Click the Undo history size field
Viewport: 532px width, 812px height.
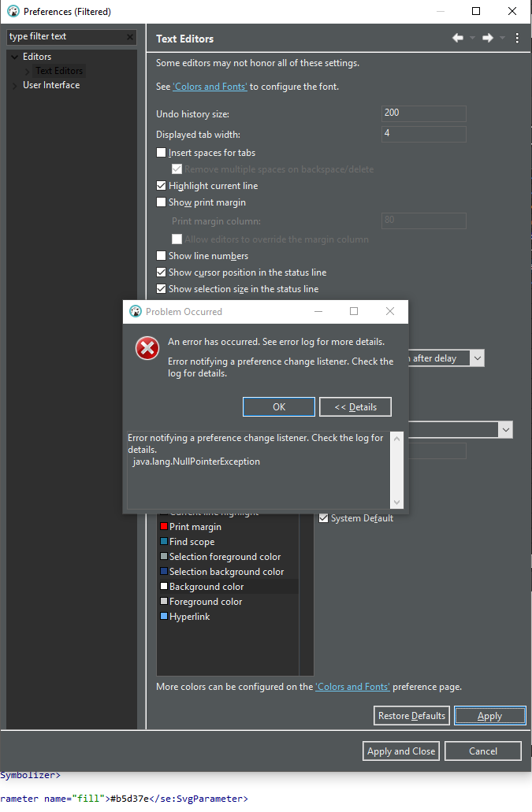[x=424, y=113]
